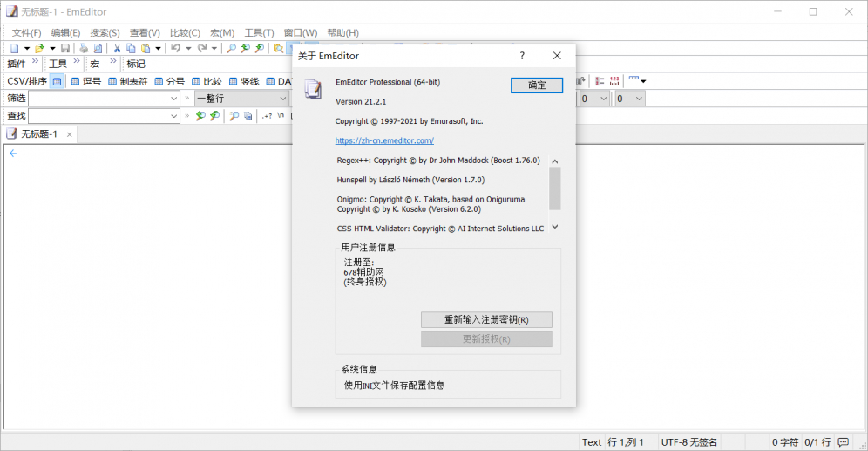This screenshot has height=451, width=868.
Task: Click the Cut scissors icon
Action: (x=117, y=48)
